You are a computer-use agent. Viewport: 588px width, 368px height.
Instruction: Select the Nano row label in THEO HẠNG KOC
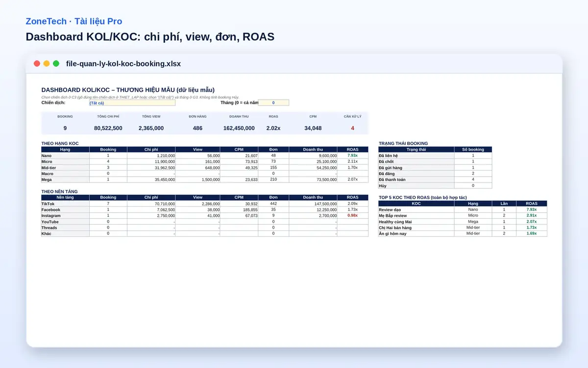(x=65, y=156)
